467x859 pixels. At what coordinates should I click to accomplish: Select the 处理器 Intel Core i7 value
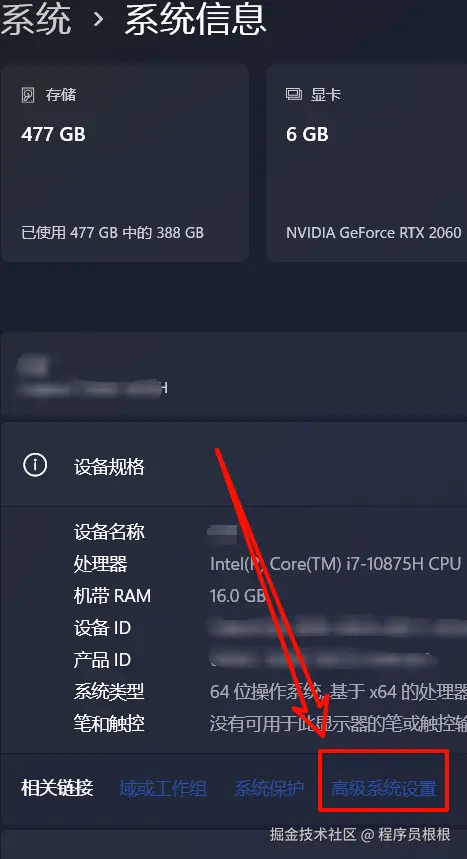pyautogui.click(x=335, y=564)
